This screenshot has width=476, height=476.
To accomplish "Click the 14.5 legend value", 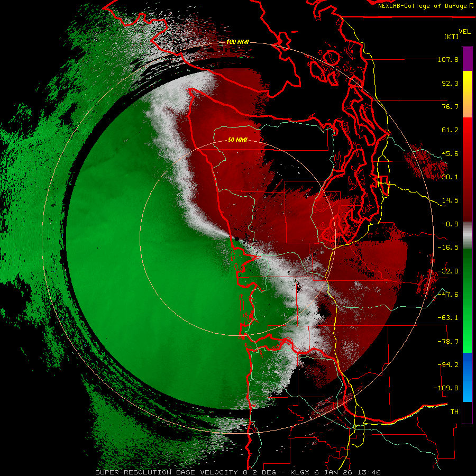I will (x=450, y=200).
